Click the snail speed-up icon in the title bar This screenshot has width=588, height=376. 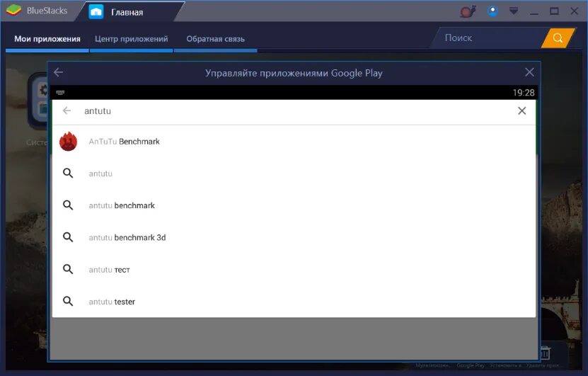tap(468, 11)
